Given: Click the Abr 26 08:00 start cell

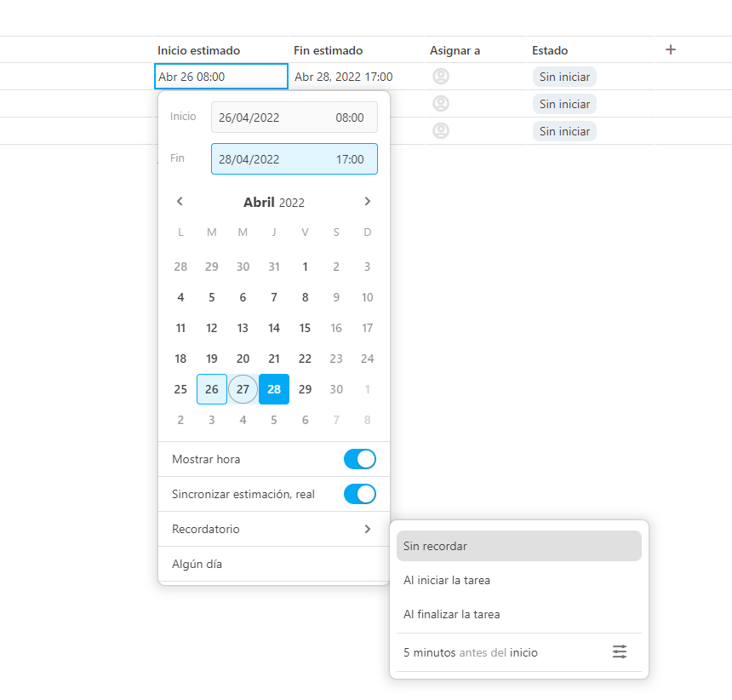Looking at the screenshot, I should (220, 77).
